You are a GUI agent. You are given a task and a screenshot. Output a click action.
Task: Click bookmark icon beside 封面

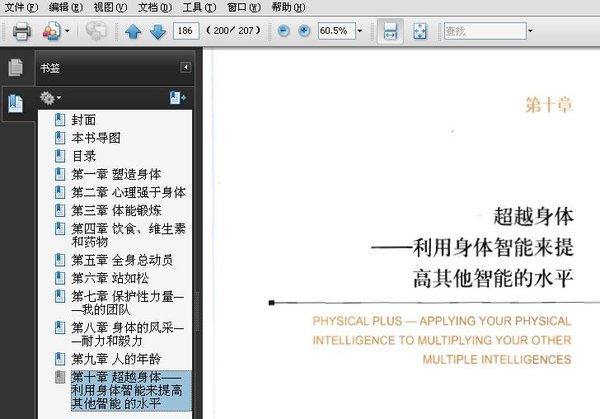pyautogui.click(x=60, y=119)
